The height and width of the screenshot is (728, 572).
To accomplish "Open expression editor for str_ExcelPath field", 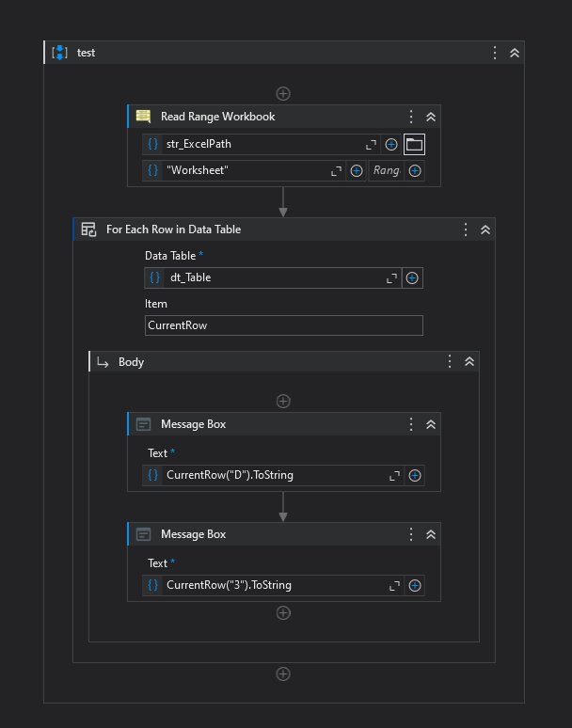I will 372,144.
